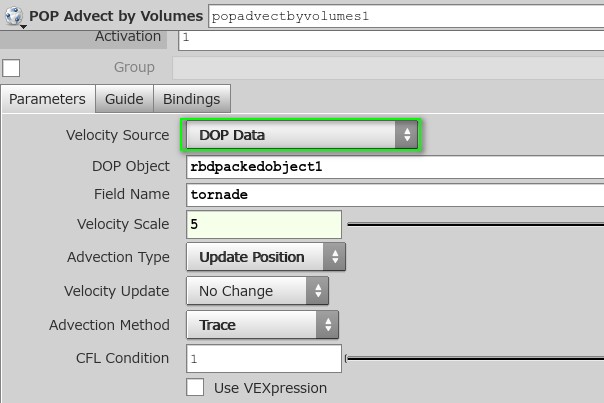This screenshot has width=604, height=403.
Task: Enable the Use VEXpression checkbox
Action: [195, 387]
